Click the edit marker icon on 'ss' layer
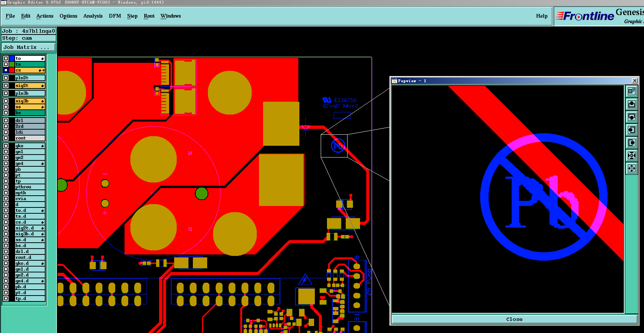Screen dimensions: 644x333 point(43,107)
